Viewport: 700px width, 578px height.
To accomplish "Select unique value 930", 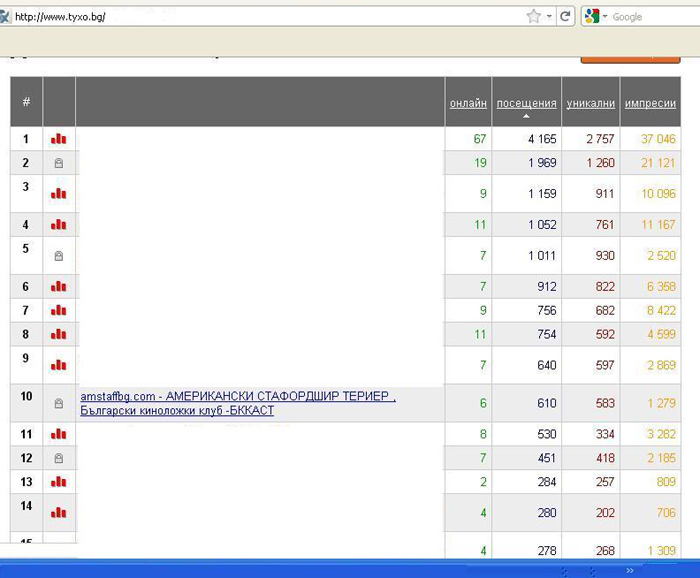I will pyautogui.click(x=605, y=256).
